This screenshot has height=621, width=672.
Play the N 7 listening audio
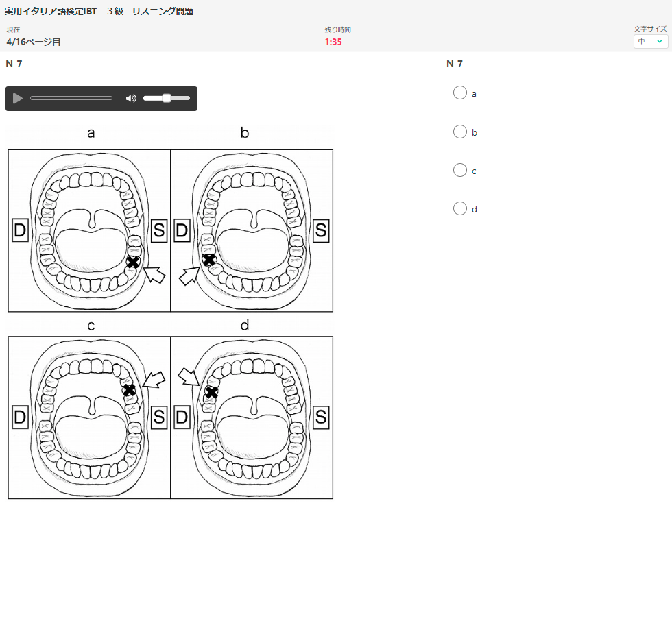[x=18, y=99]
